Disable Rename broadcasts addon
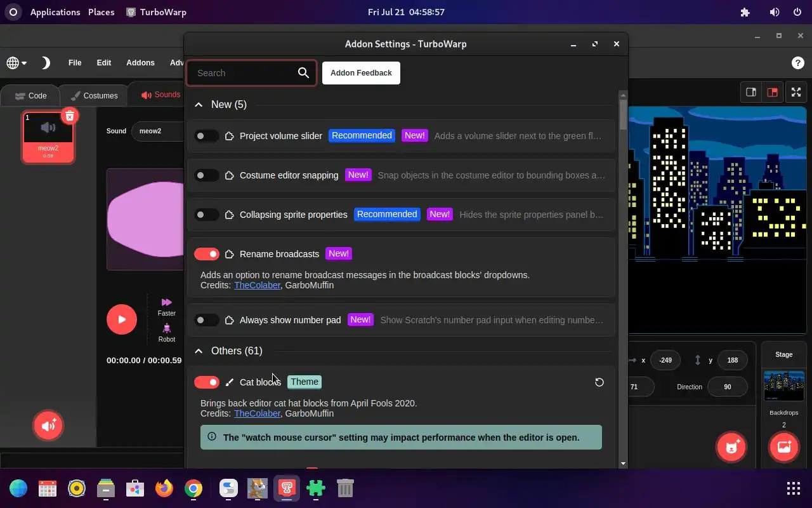This screenshot has width=812, height=508. (x=206, y=254)
